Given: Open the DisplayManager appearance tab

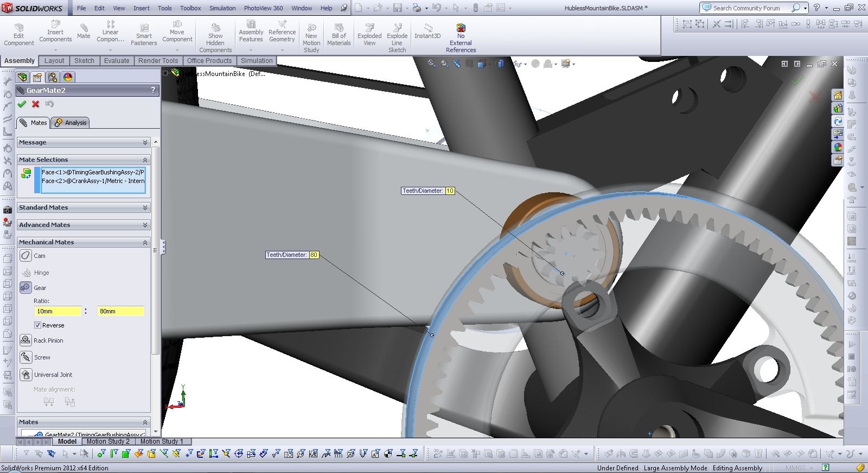Looking at the screenshot, I should [x=68, y=77].
